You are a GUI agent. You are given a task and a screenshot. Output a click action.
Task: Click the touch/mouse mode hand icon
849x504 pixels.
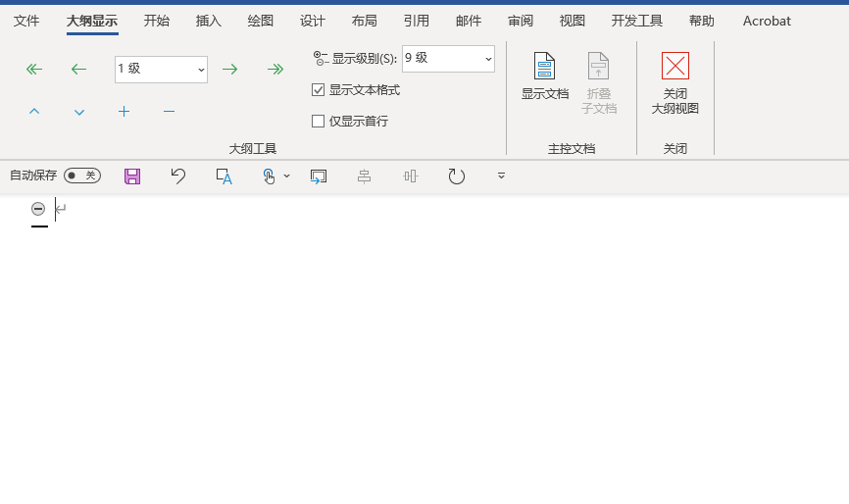tap(269, 176)
